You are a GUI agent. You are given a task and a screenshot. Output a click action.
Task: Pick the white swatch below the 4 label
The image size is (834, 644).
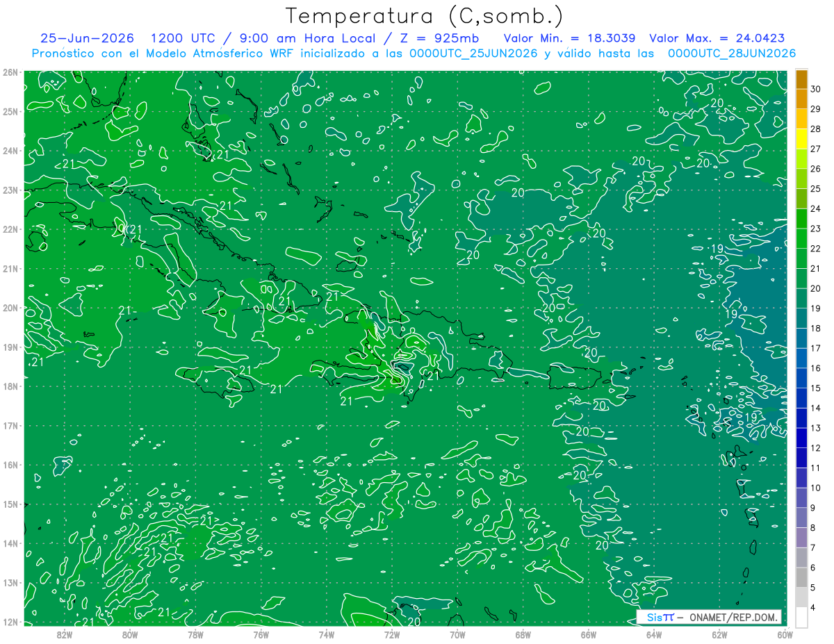[801, 617]
